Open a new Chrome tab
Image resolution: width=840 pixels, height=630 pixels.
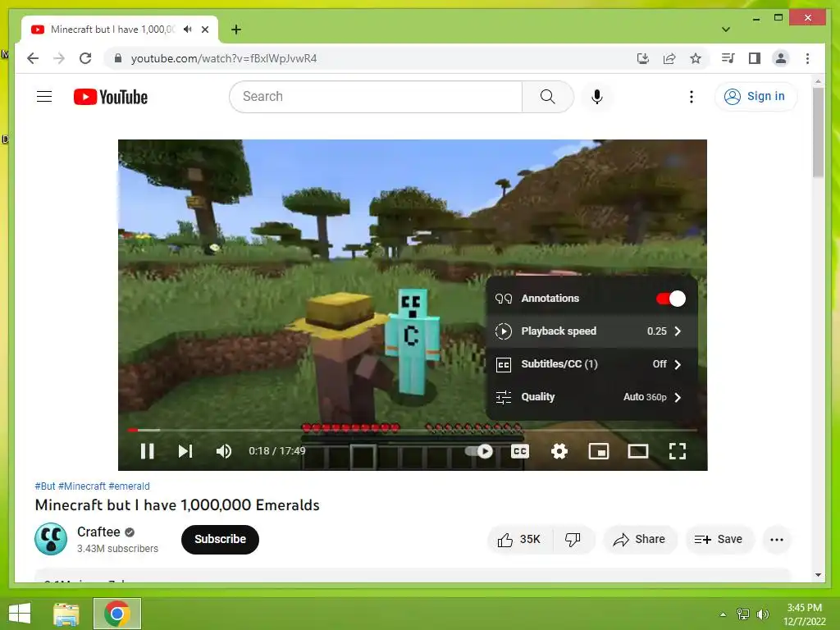click(235, 30)
